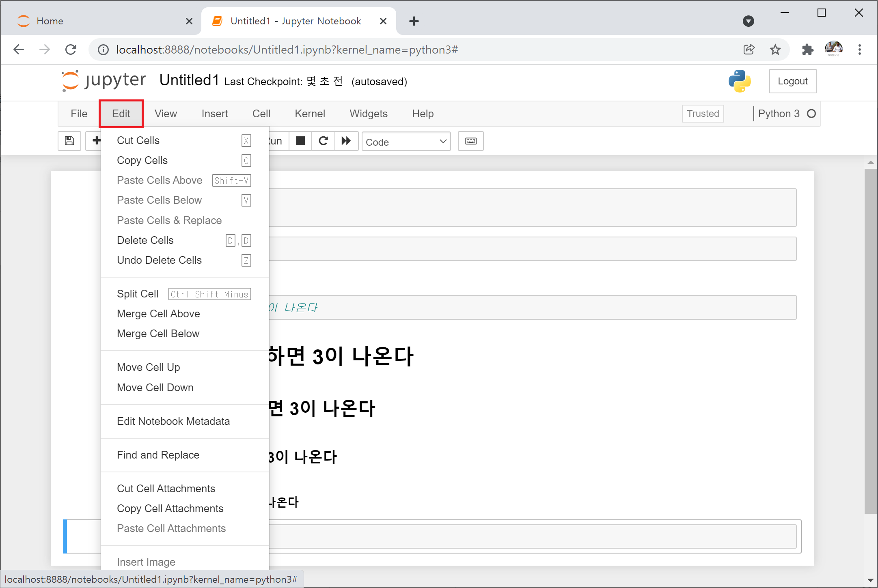
Task: Toggle the Trusted notebook indicator
Action: (x=703, y=114)
